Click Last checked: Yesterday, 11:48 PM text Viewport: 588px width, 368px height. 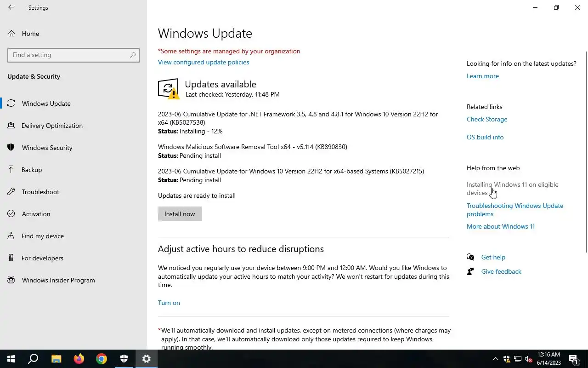pos(232,94)
